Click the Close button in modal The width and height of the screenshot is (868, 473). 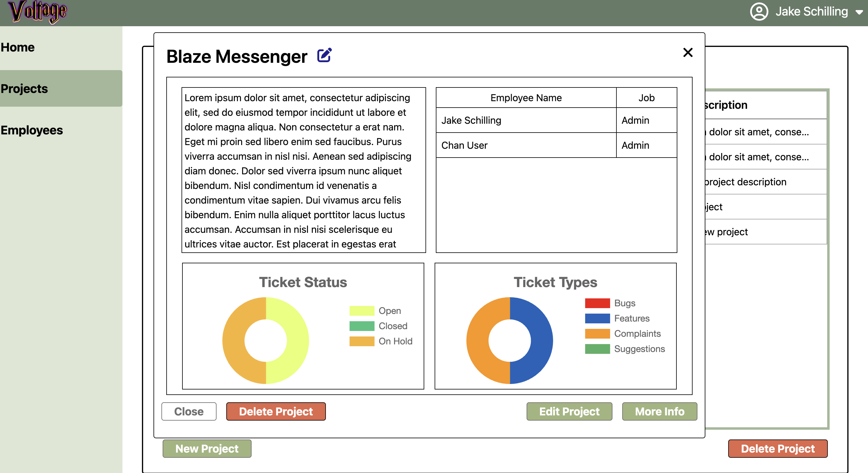point(189,411)
